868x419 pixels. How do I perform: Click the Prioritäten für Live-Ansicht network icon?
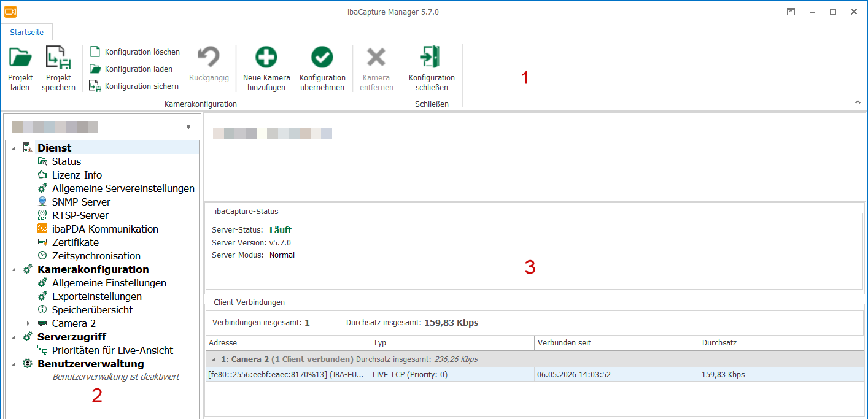coord(42,350)
